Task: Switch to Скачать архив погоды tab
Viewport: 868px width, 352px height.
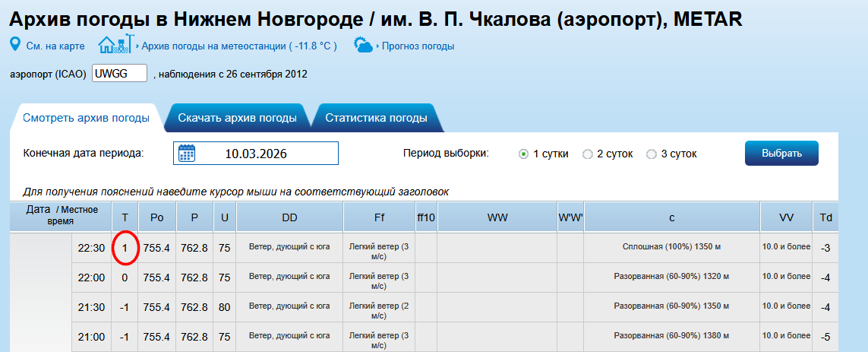Action: [x=237, y=118]
